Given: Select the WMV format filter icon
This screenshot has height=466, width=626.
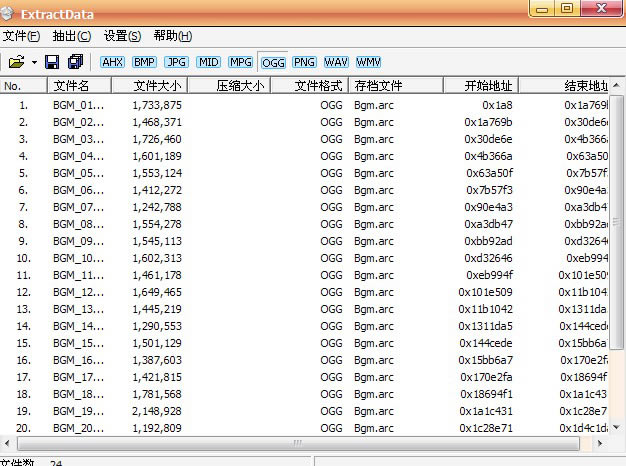Looking at the screenshot, I should (368, 62).
